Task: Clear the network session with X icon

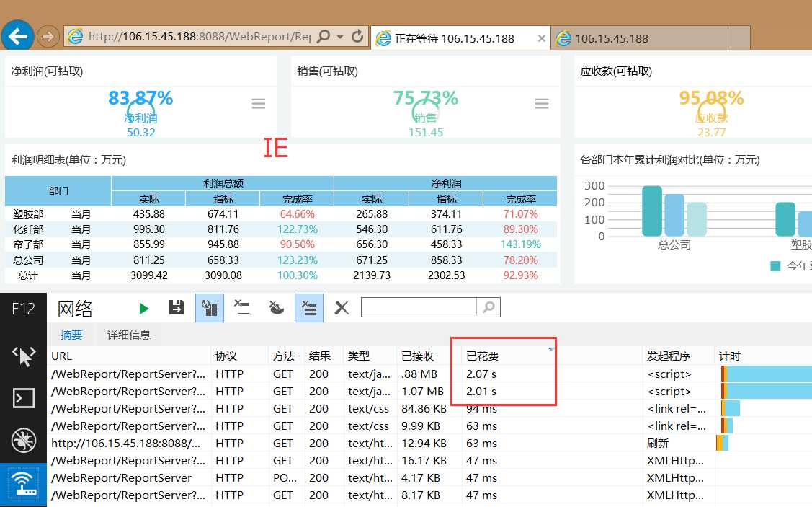Action: (x=342, y=308)
